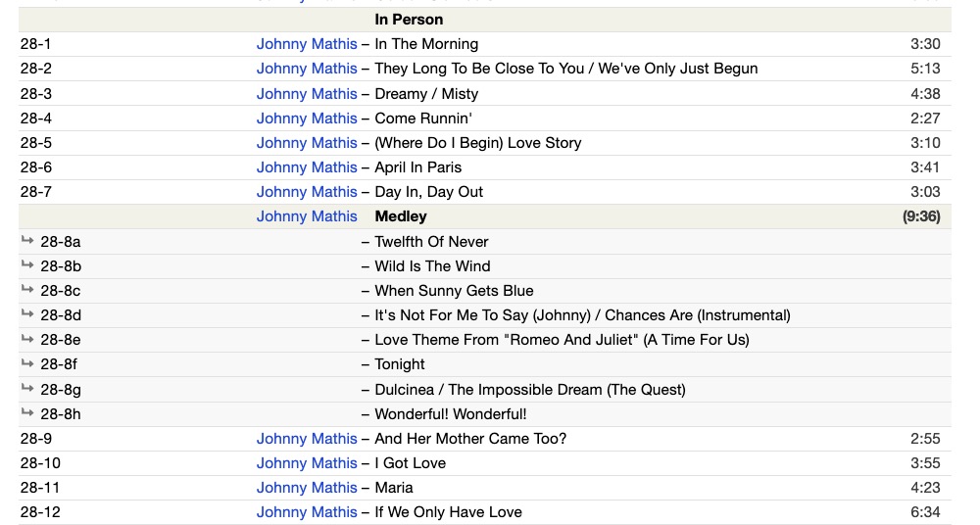Image resolution: width=980 pixels, height=525 pixels.
Task: Click sub-track arrow icon beside 28-8e
Action: coord(27,338)
